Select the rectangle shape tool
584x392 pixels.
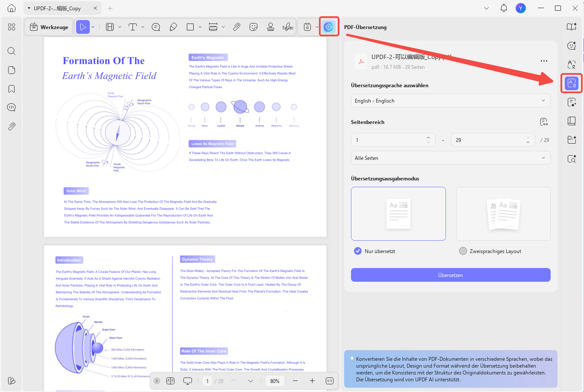[x=190, y=27]
